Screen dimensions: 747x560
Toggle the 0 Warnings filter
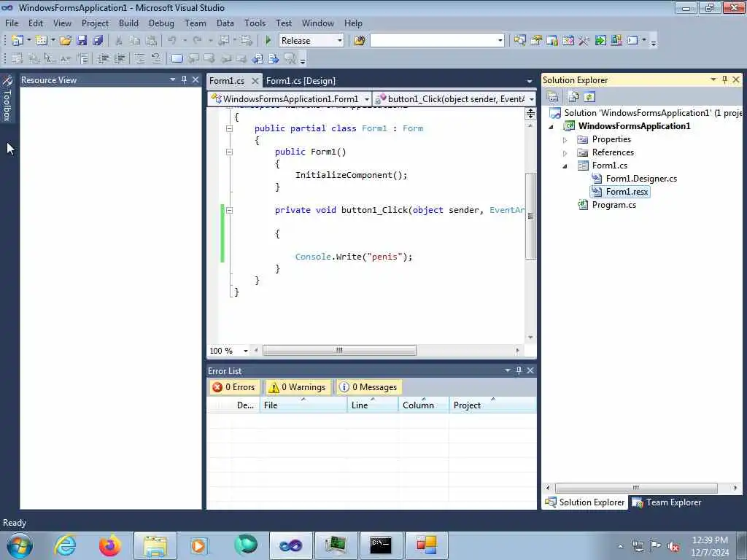[x=297, y=387]
